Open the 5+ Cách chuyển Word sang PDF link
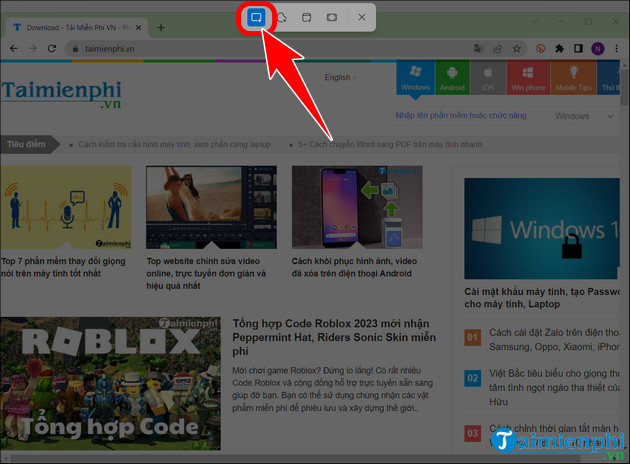The height and width of the screenshot is (464, 630). point(389,144)
